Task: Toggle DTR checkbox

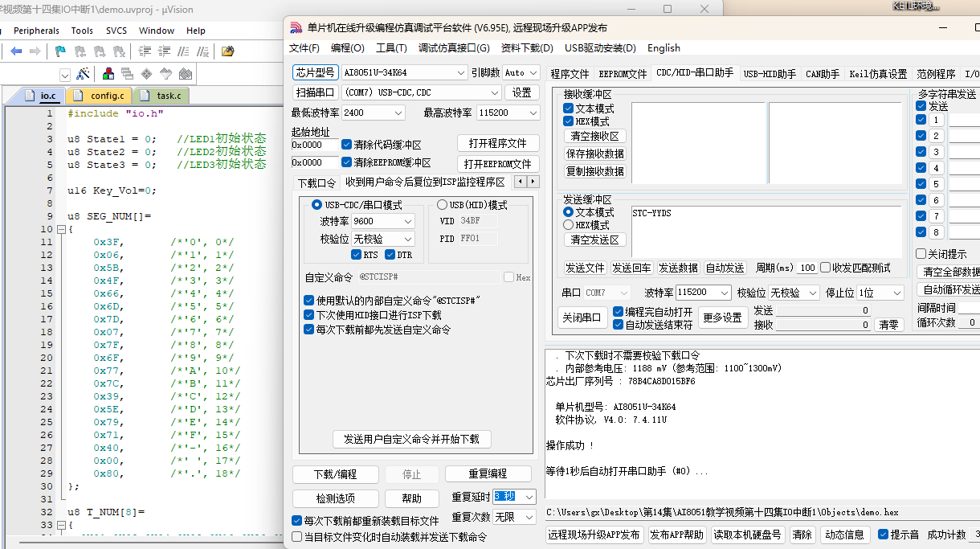Action: pos(390,255)
